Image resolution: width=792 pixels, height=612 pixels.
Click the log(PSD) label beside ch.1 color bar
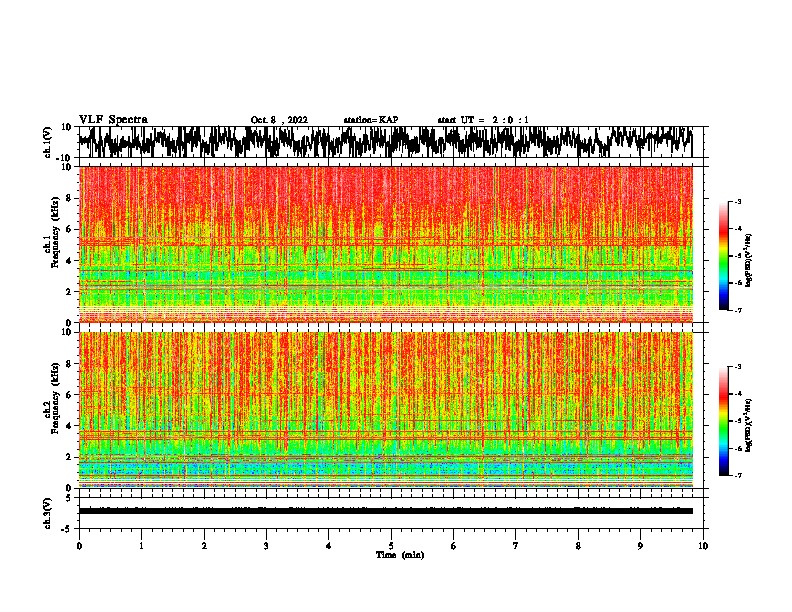[749, 261]
